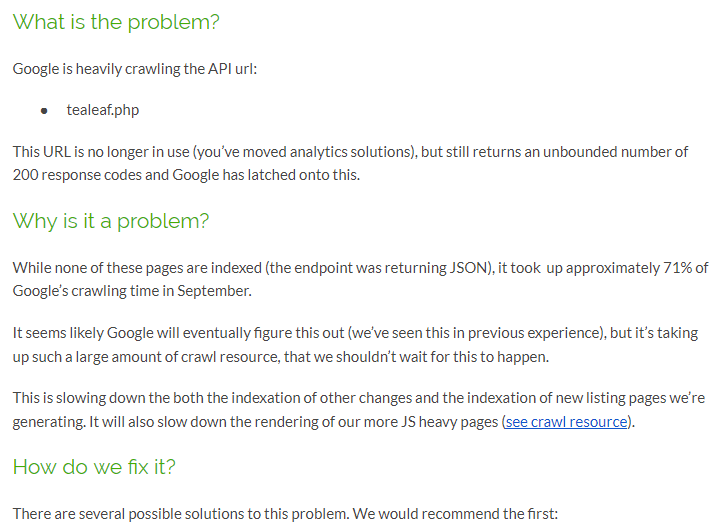
Task: Click the 'Why is it a problem?' heading
Action: [111, 221]
